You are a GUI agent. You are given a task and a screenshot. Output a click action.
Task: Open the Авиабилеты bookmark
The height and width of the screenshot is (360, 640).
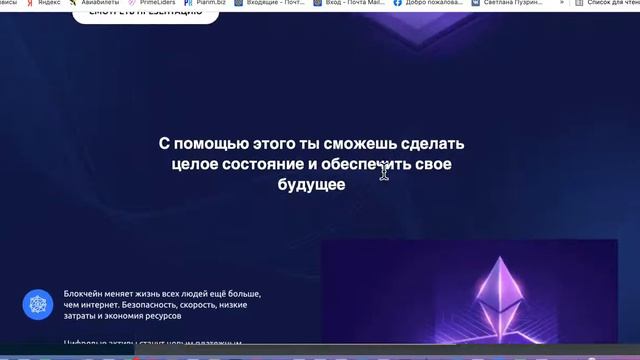pos(95,2)
